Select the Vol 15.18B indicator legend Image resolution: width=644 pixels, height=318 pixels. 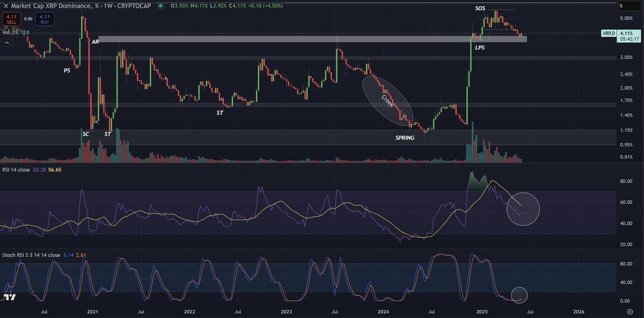pos(15,33)
